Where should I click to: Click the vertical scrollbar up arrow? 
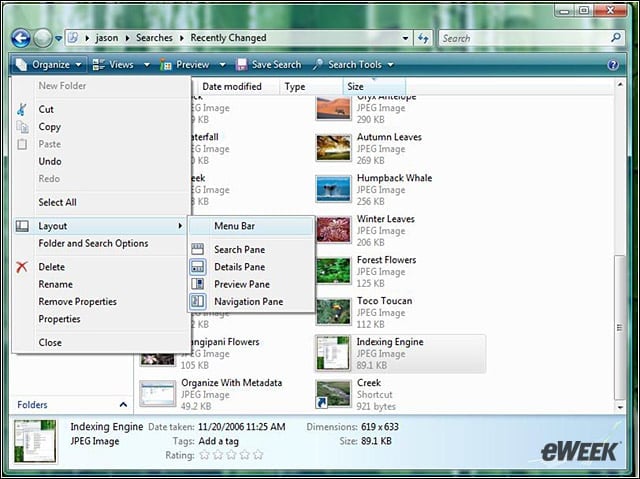click(620, 84)
